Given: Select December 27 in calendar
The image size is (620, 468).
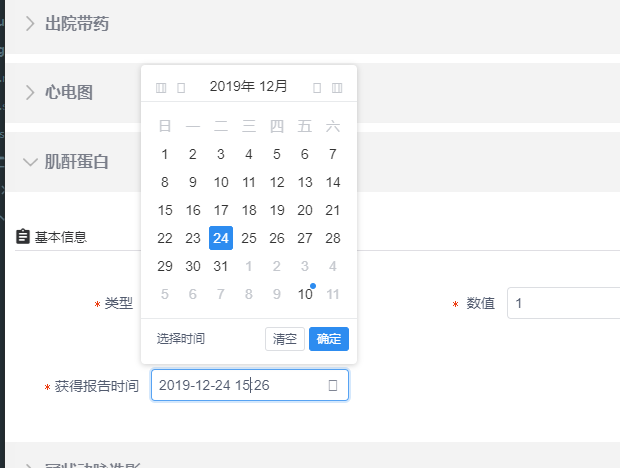Looking at the screenshot, I should point(305,238).
